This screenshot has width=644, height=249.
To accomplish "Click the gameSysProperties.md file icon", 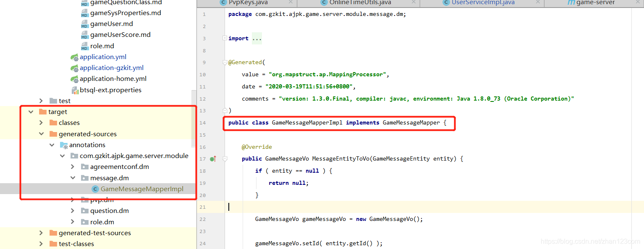I will coord(85,13).
